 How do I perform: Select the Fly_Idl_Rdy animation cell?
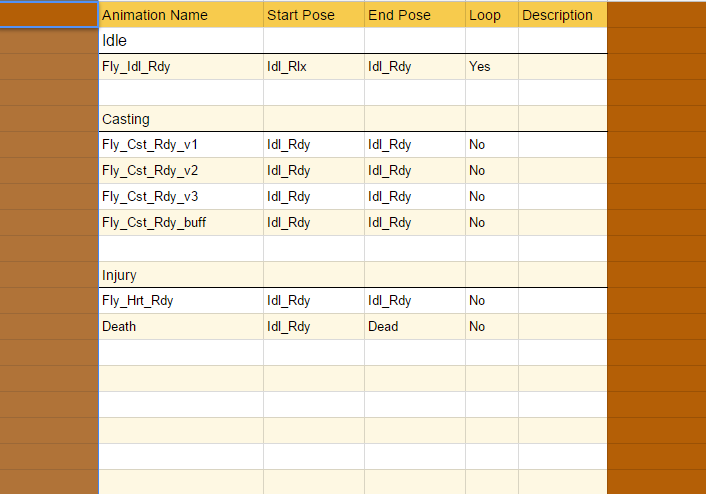[x=180, y=67]
